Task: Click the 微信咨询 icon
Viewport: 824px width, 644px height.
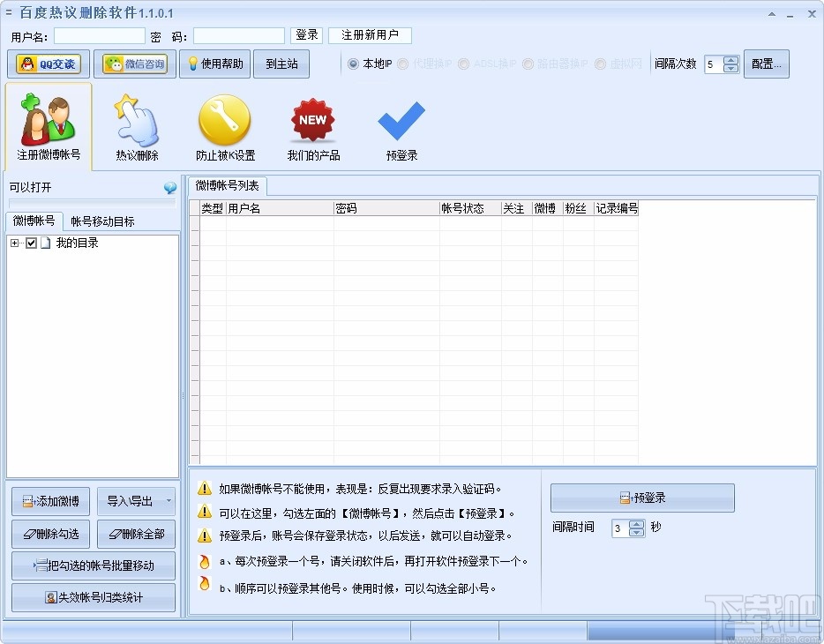Action: (134, 64)
